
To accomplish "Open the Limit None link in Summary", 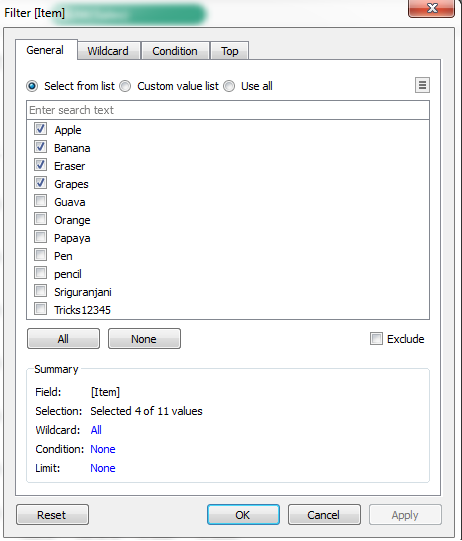I will pos(103,468).
